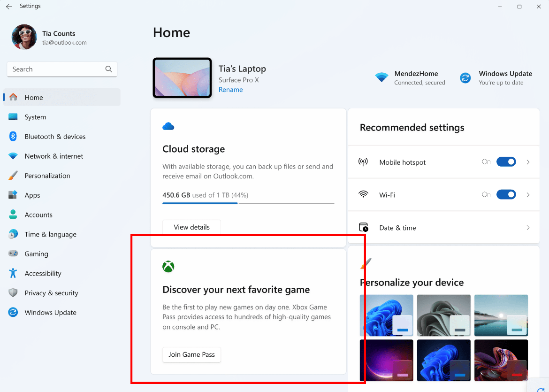Viewport: 549px width, 392px height.
Task: Click the back arrow in Settings
Action: point(9,6)
